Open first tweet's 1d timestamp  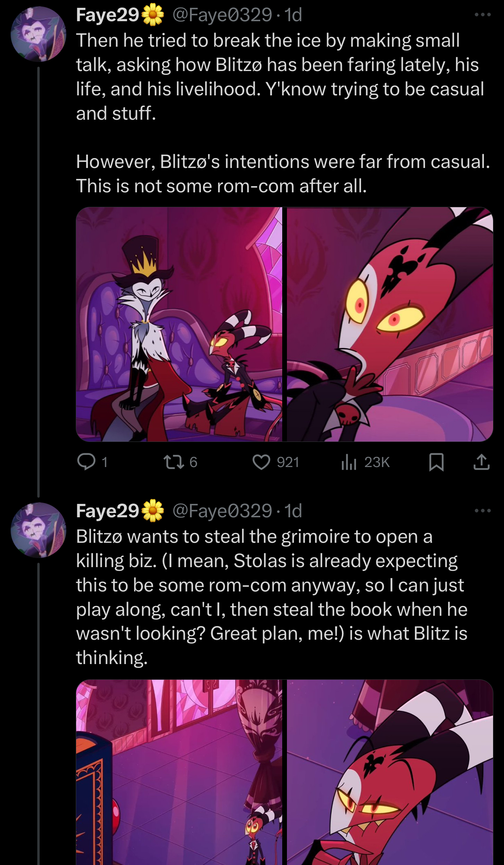tap(293, 15)
